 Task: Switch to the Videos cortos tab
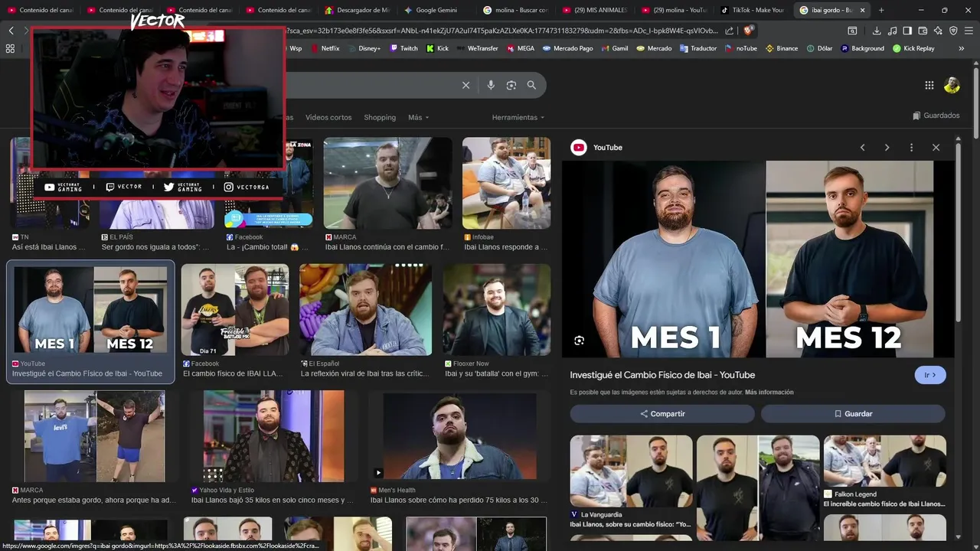(x=328, y=117)
